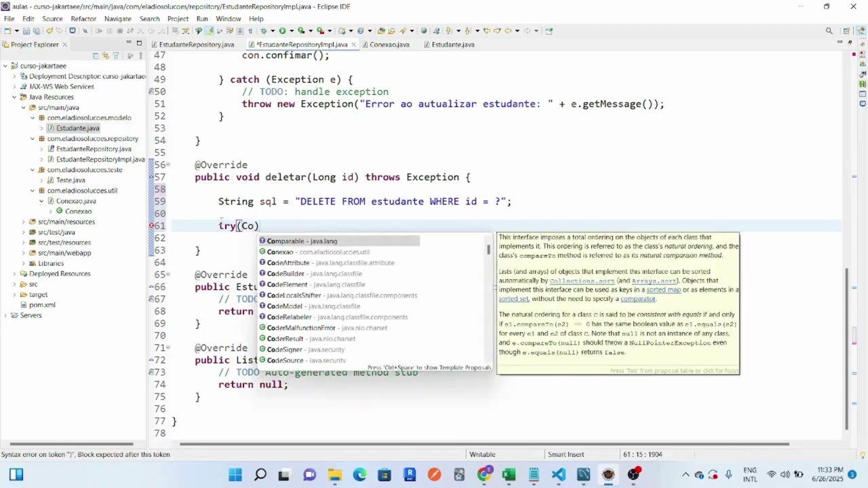Follow the 'sorted map' link in Javadoc
The height and width of the screenshot is (488, 868).
tap(664, 289)
